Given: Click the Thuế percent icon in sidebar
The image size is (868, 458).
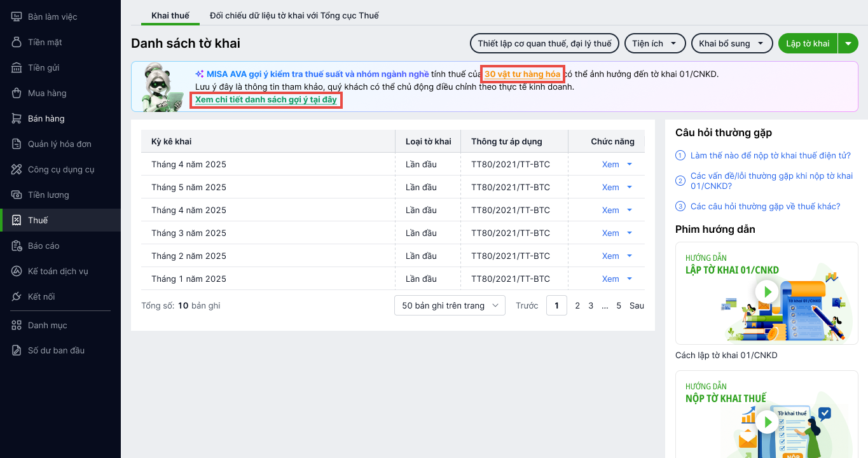Looking at the screenshot, I should [x=17, y=220].
